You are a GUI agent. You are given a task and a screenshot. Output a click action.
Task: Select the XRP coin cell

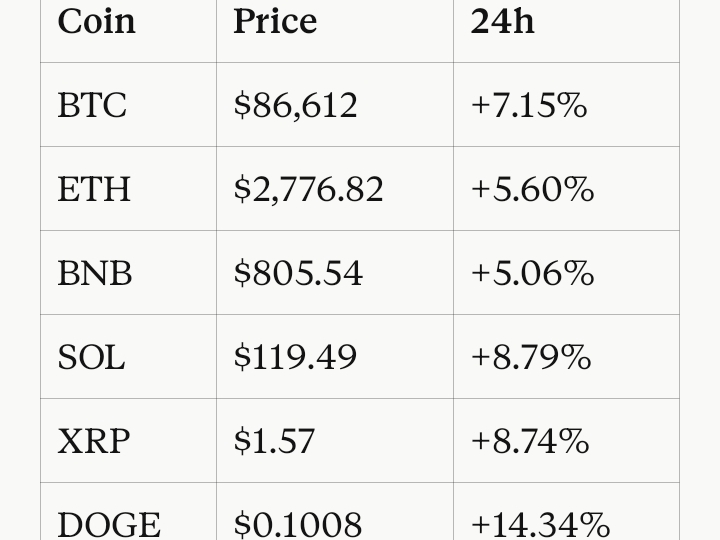pyautogui.click(x=129, y=441)
